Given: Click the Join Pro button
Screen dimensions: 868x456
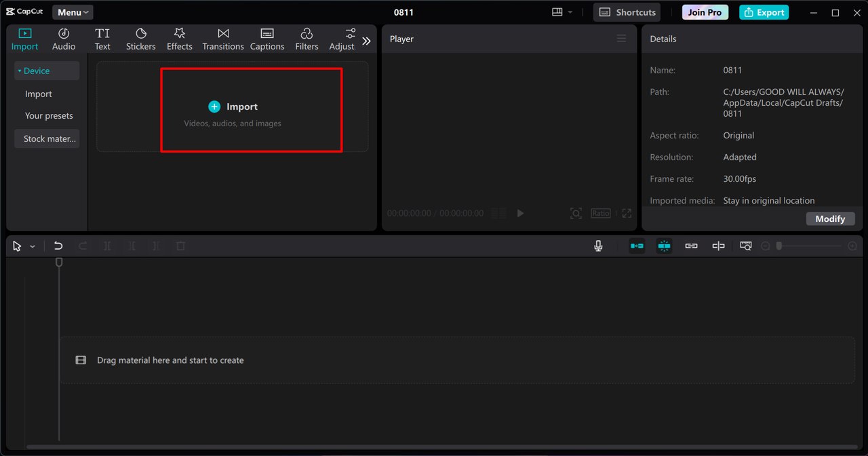Looking at the screenshot, I should pos(705,12).
